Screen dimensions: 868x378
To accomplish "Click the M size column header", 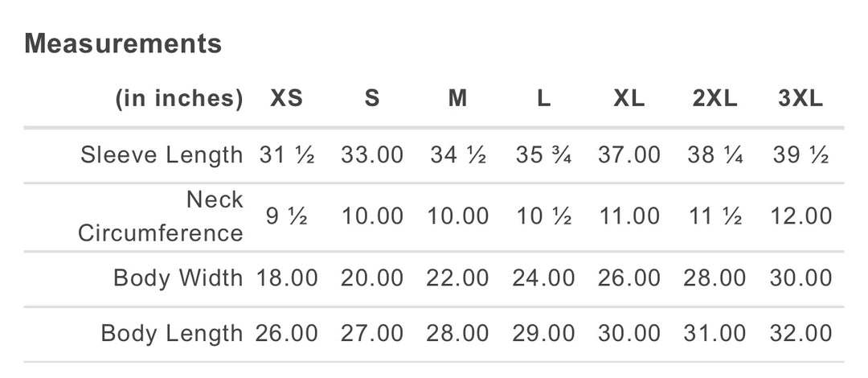I will [x=457, y=99].
